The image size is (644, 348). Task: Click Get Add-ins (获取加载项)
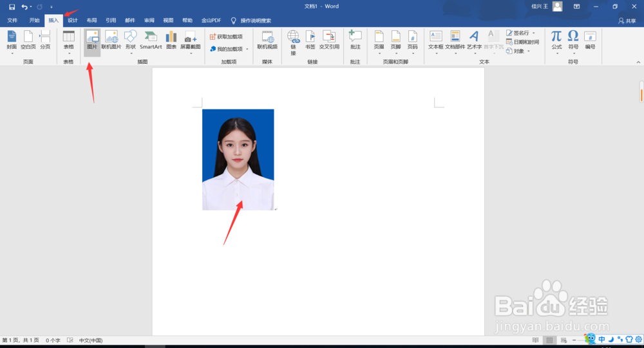coord(226,37)
